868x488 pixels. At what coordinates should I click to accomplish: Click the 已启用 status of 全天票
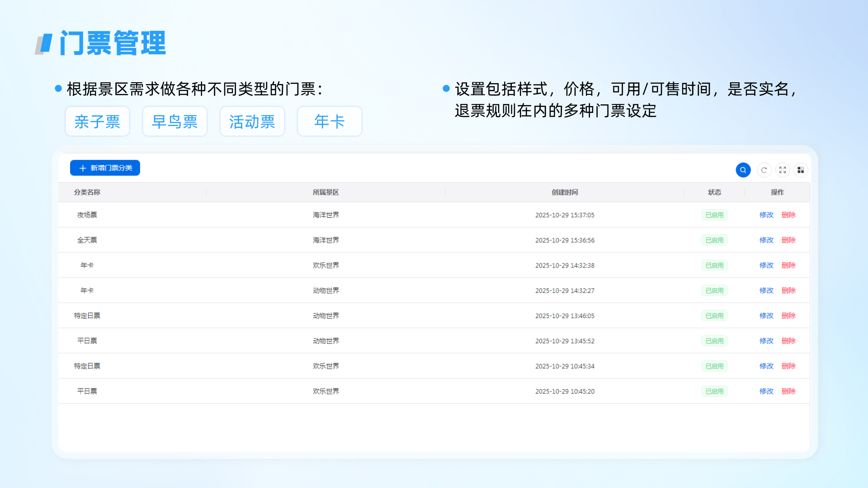[x=714, y=240]
